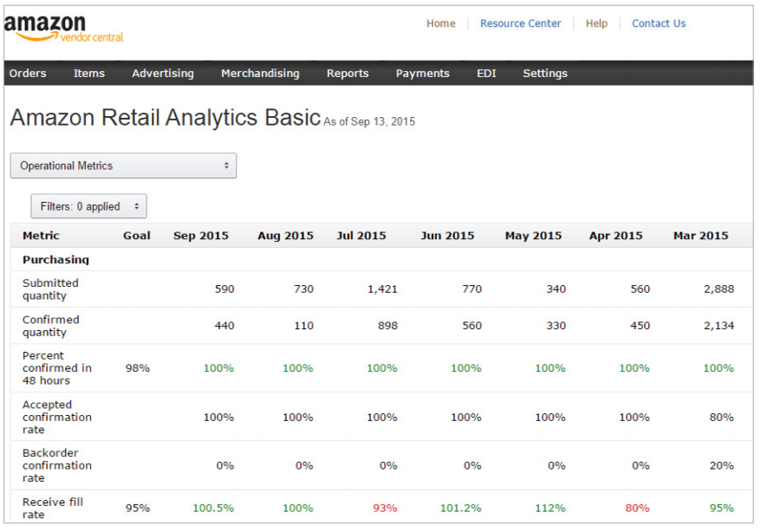Click the Sep 2015 column header

(201, 236)
